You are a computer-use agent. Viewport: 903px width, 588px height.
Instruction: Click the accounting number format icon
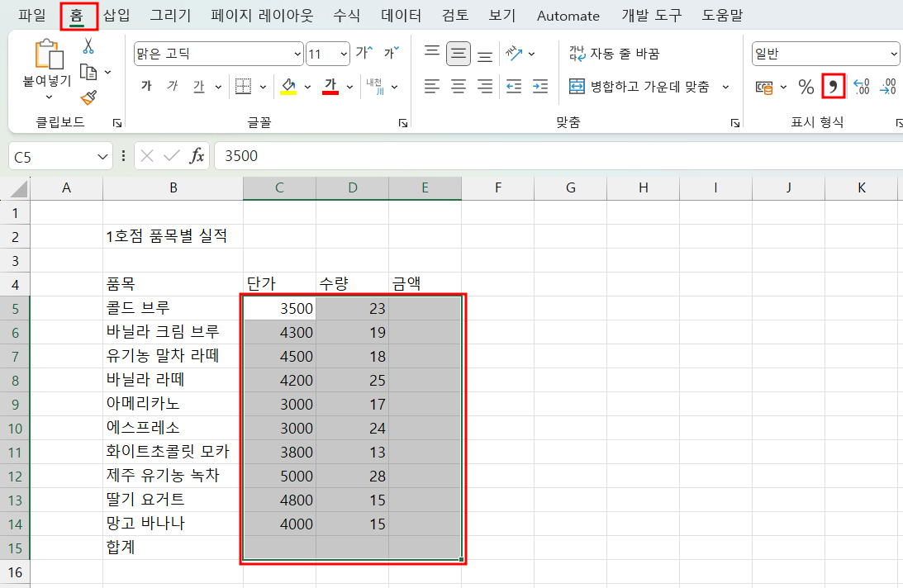(764, 87)
